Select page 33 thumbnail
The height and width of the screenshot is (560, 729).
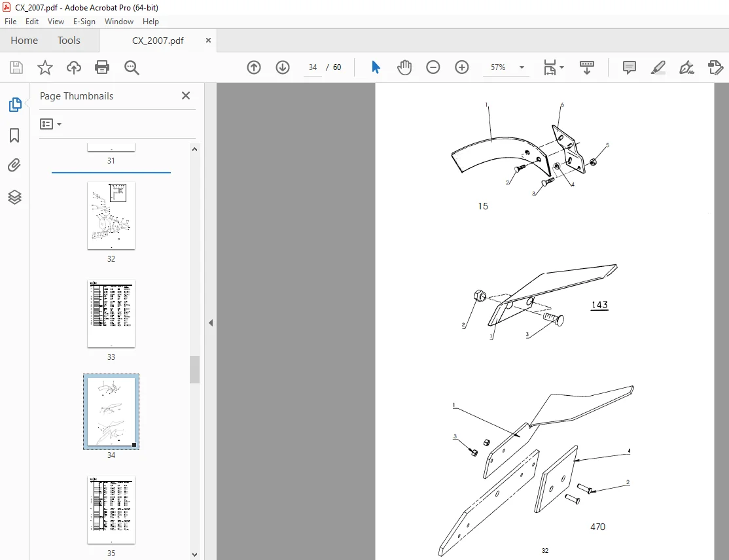[111, 314]
